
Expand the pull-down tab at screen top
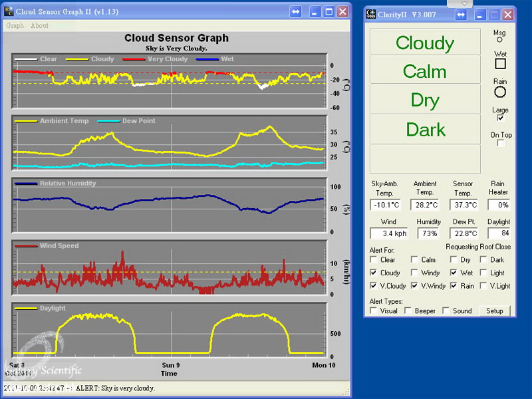[x=462, y=3]
